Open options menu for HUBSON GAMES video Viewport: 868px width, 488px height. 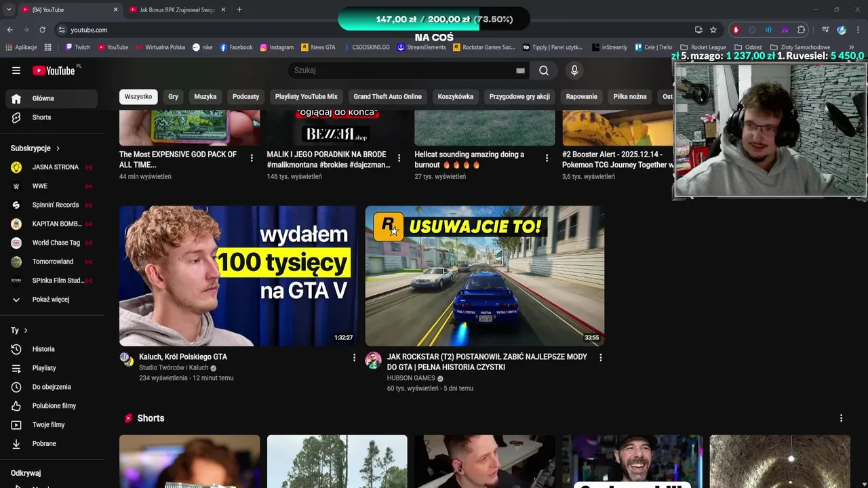pyautogui.click(x=600, y=357)
